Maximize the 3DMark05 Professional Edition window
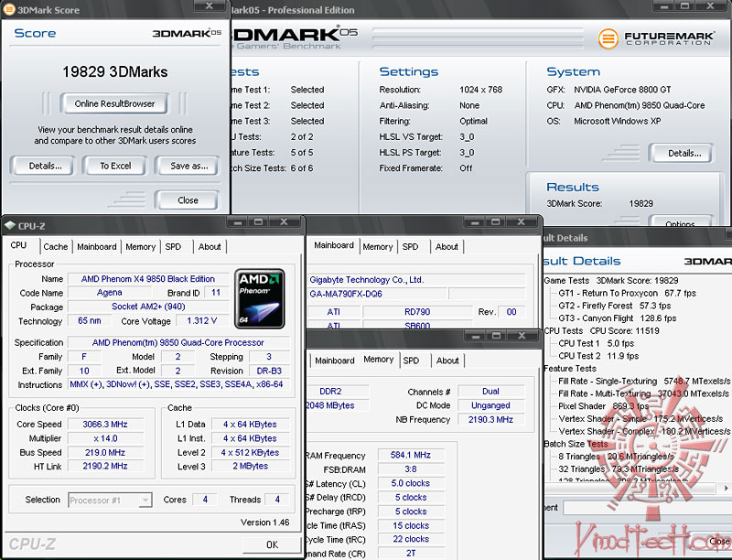 coord(684,5)
